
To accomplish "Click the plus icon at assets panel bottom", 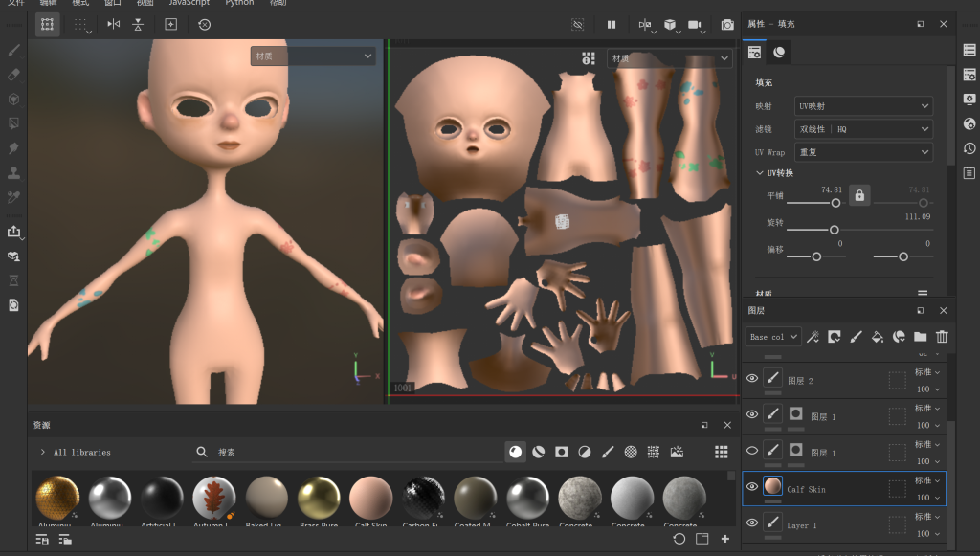I will 725,539.
